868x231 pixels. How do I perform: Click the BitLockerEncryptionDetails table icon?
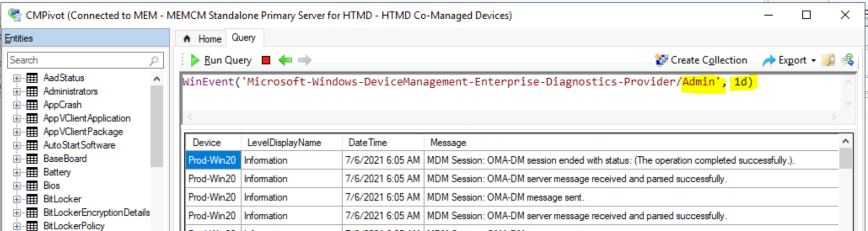(x=32, y=213)
